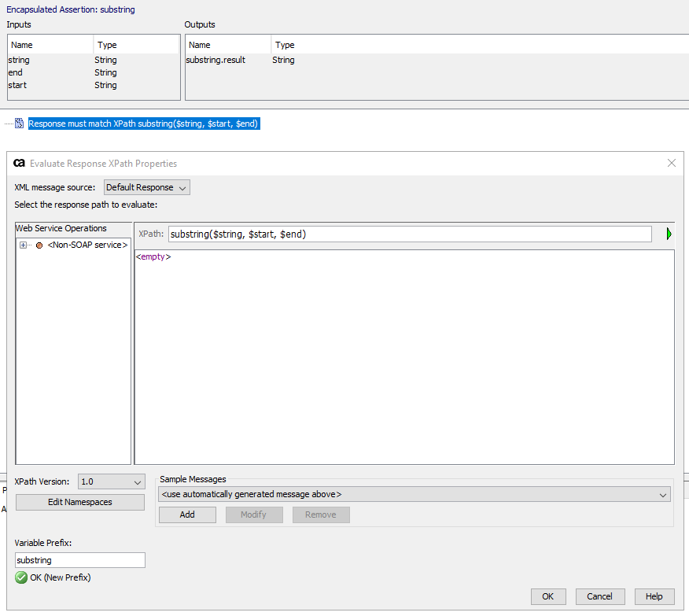Select the substring.result output row
Viewport: 689px width, 616px height.
point(437,60)
